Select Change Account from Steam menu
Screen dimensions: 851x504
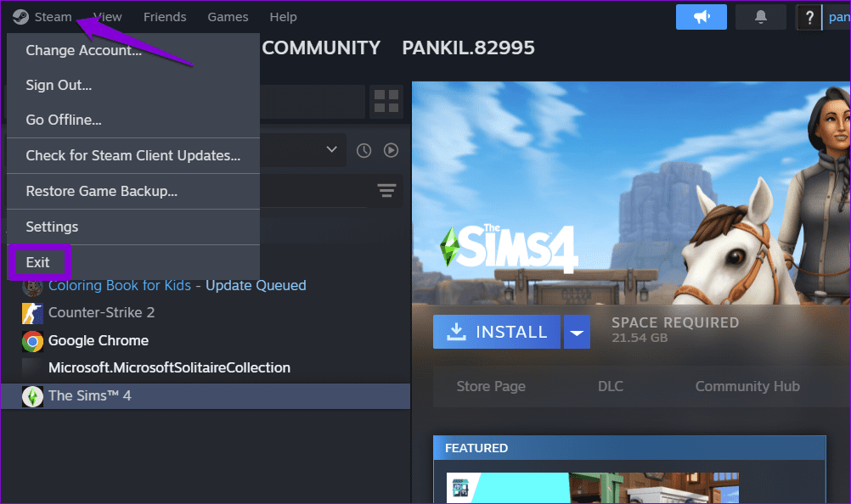click(x=133, y=50)
